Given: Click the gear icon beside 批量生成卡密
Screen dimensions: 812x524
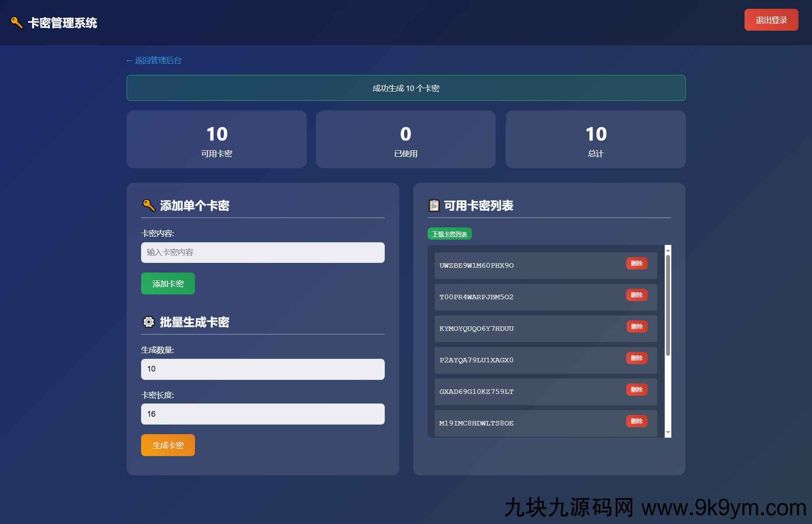Looking at the screenshot, I should point(149,322).
